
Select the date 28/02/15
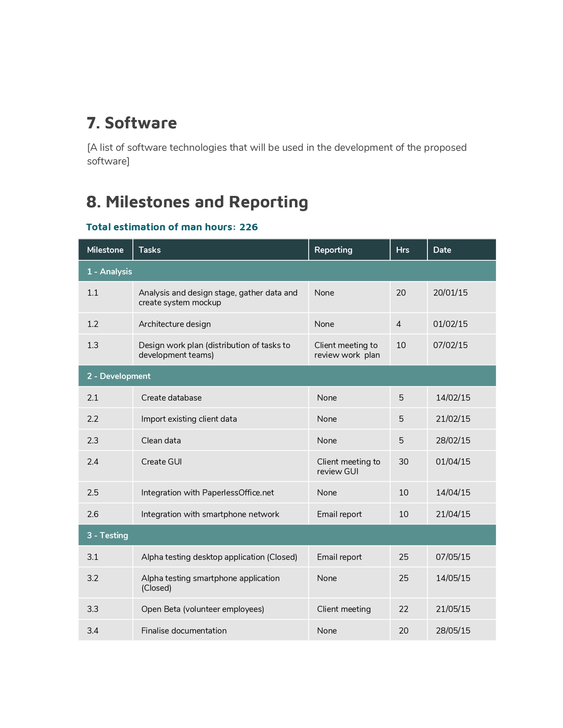(453, 440)
